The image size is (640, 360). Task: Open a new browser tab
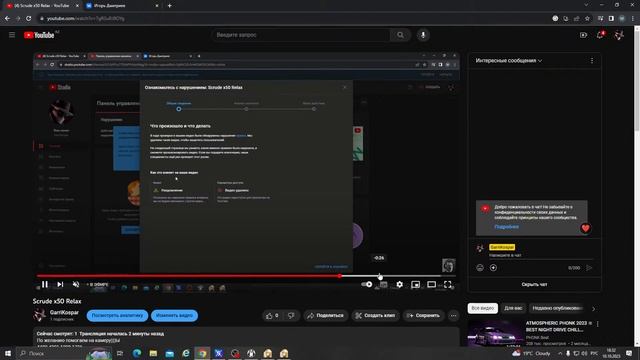169,6
